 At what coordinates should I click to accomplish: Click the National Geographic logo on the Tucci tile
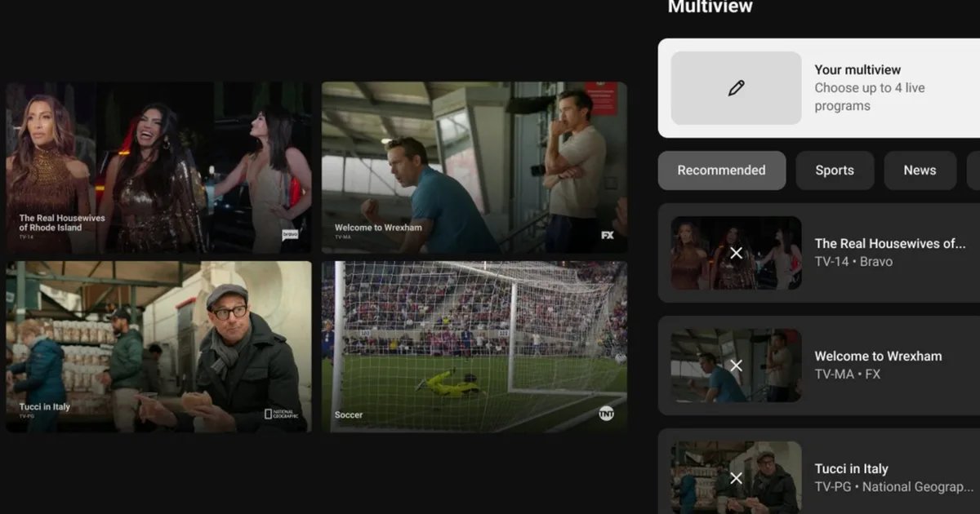282,414
